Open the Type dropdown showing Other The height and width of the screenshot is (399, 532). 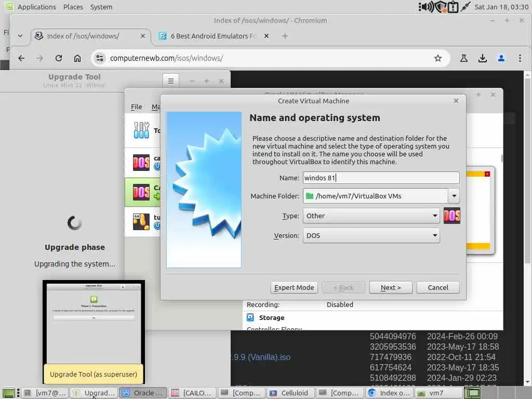click(371, 216)
